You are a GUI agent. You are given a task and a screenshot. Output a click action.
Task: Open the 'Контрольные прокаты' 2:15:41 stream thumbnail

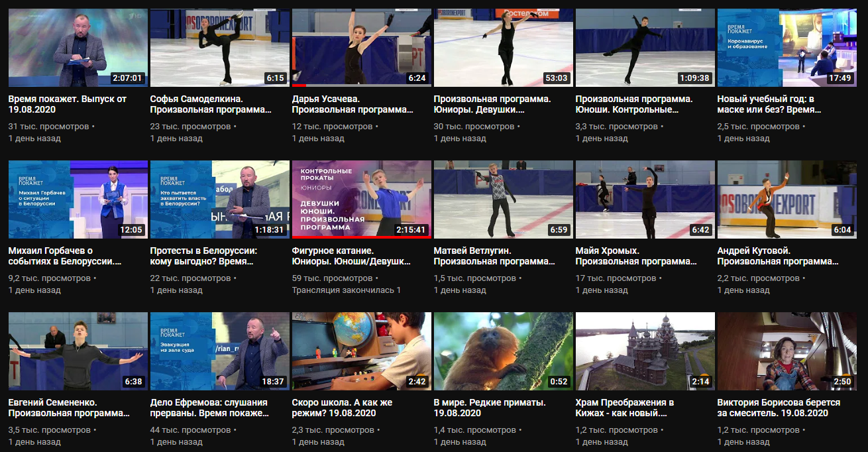(x=361, y=199)
